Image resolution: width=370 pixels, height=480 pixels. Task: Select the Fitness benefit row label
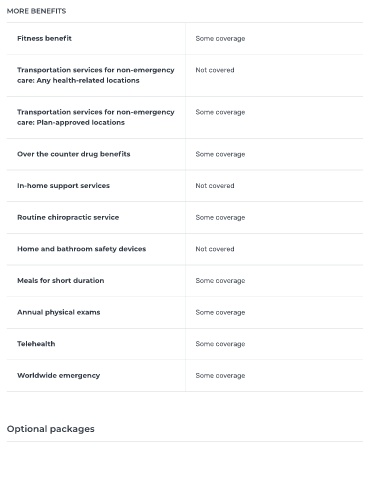pyautogui.click(x=44, y=38)
